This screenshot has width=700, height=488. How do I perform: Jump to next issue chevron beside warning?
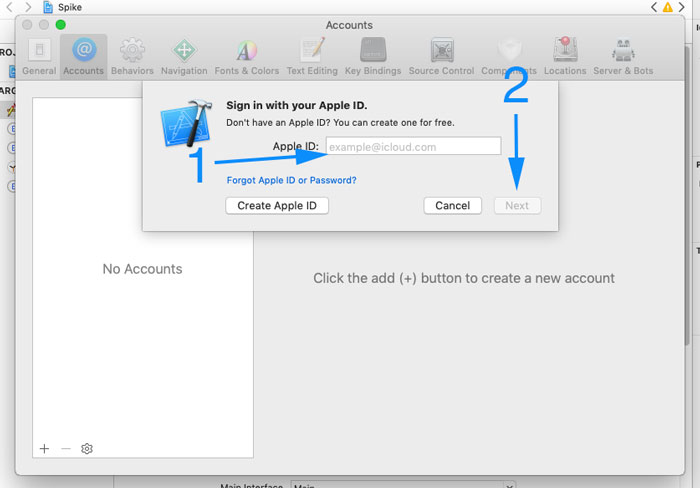pos(681,7)
